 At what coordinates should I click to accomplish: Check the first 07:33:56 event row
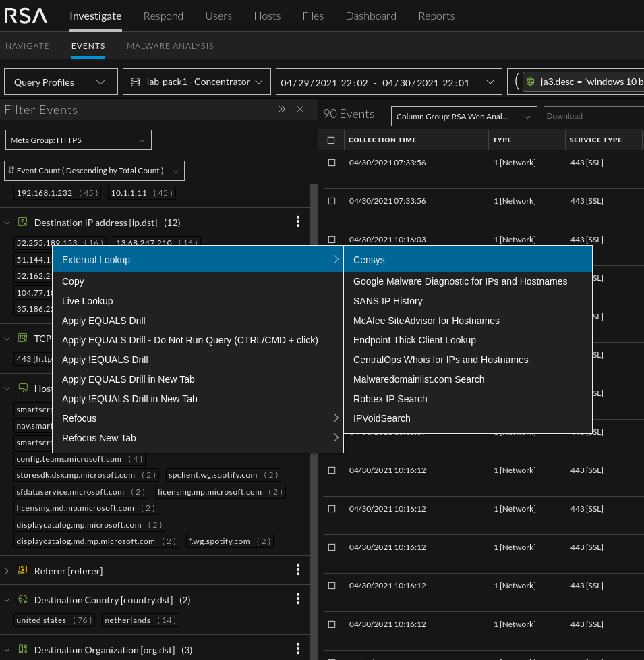click(332, 163)
